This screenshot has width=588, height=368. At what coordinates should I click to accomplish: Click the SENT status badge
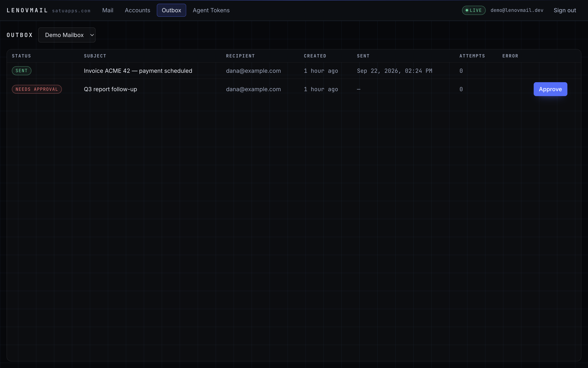coord(22,71)
